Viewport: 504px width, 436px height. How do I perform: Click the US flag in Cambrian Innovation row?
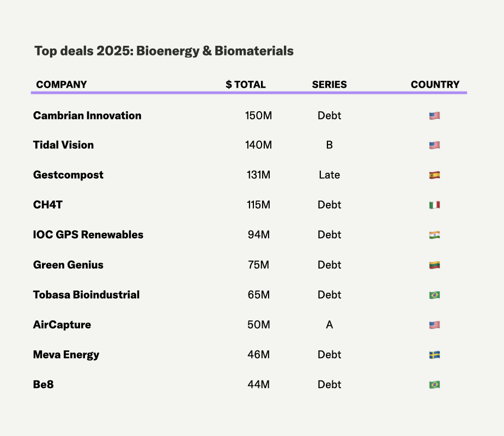coord(434,116)
